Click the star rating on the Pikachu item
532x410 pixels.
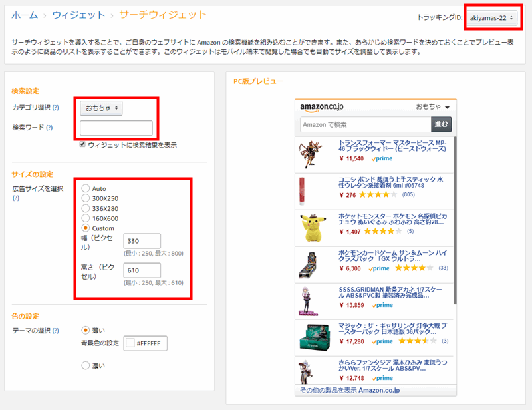[382, 232]
